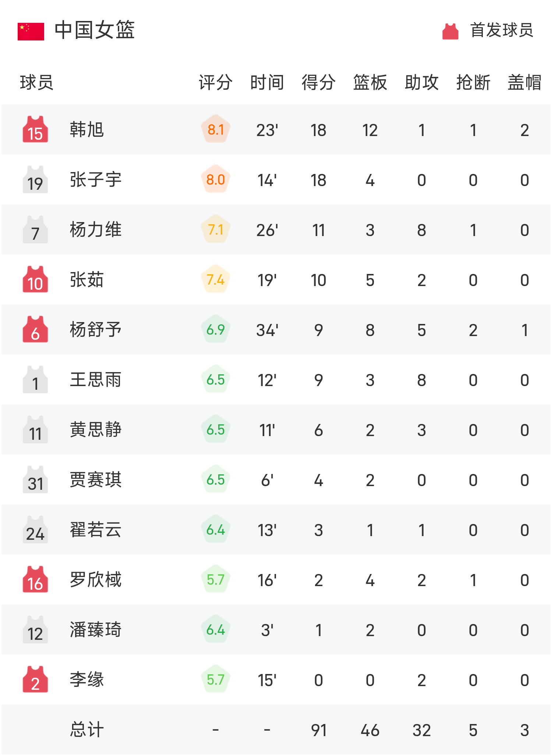552x756 pixels.
Task: Open player 杨力维's name link
Action: [96, 230]
